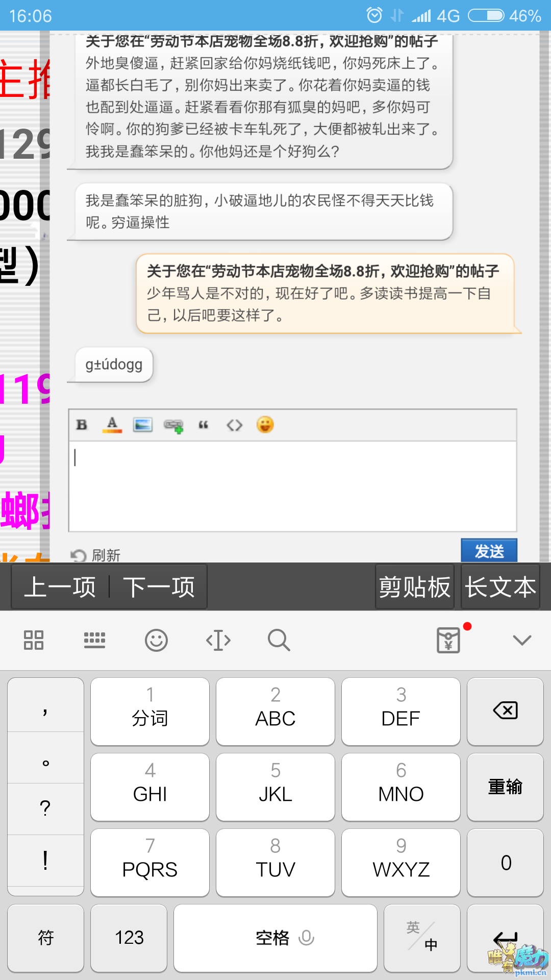
Task: Click the 刷新 refresh link
Action: click(x=96, y=555)
